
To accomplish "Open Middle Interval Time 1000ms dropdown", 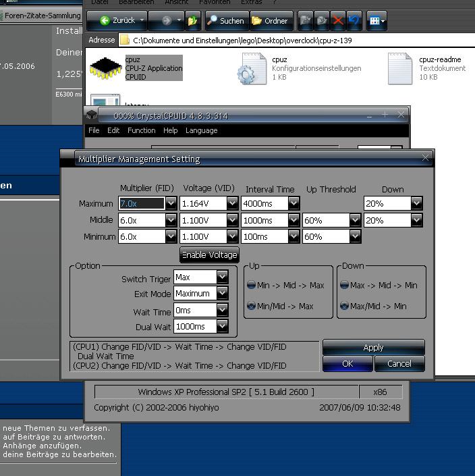I will [x=294, y=220].
